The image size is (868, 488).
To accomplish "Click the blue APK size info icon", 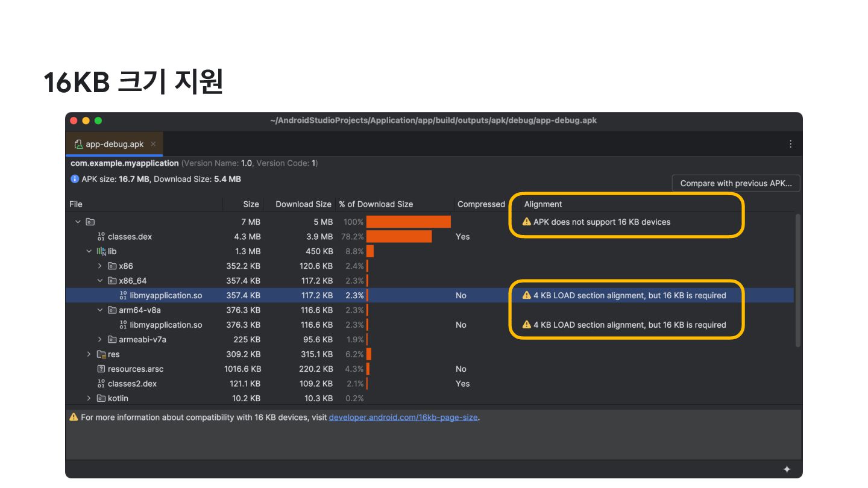I will click(75, 179).
